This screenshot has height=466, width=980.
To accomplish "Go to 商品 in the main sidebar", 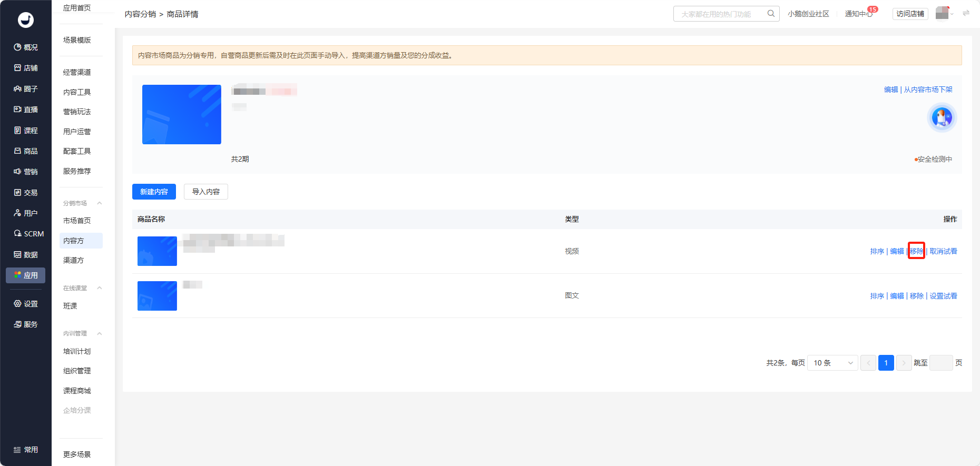I will 26,151.
